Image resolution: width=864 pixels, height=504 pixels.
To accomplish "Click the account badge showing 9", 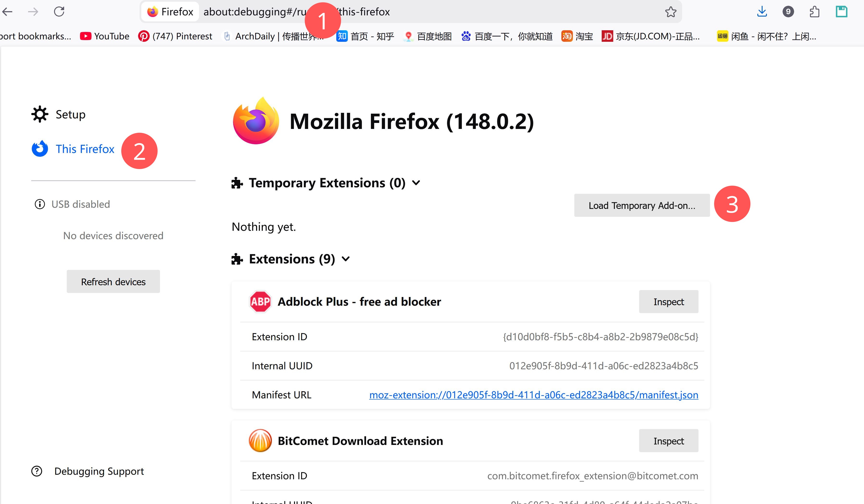I will pos(788,12).
